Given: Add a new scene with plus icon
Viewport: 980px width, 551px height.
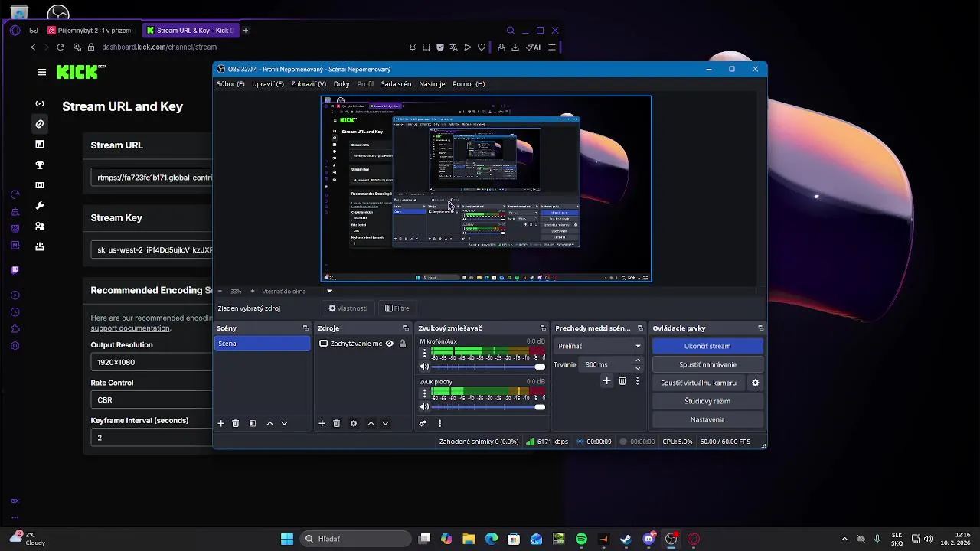Looking at the screenshot, I should (221, 423).
